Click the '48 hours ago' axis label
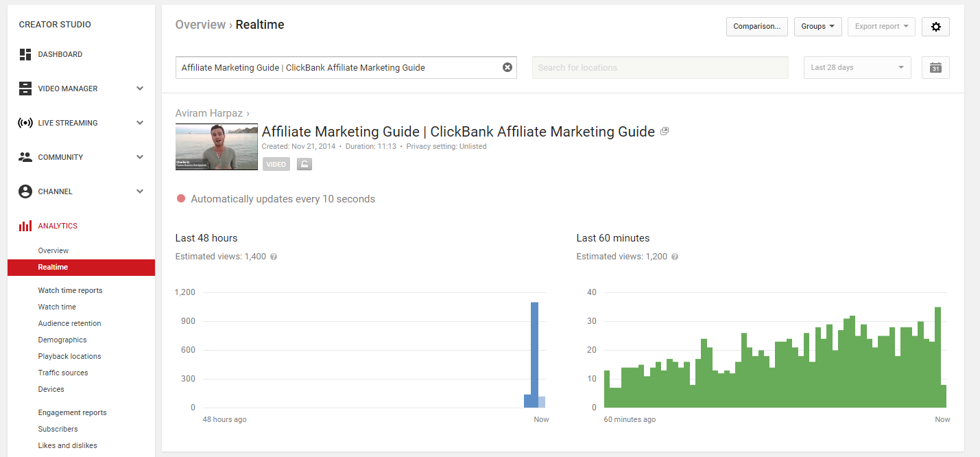The height and width of the screenshot is (457, 980). (x=224, y=419)
